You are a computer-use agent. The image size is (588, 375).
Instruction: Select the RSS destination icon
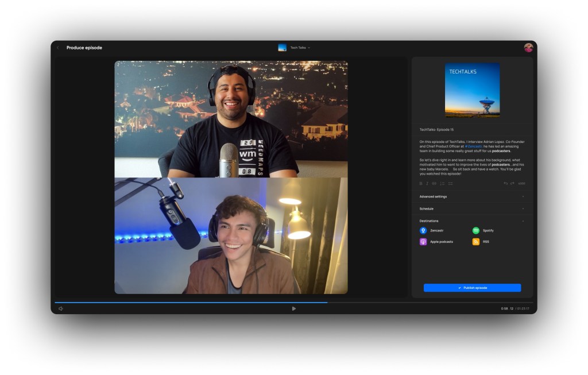click(x=476, y=242)
